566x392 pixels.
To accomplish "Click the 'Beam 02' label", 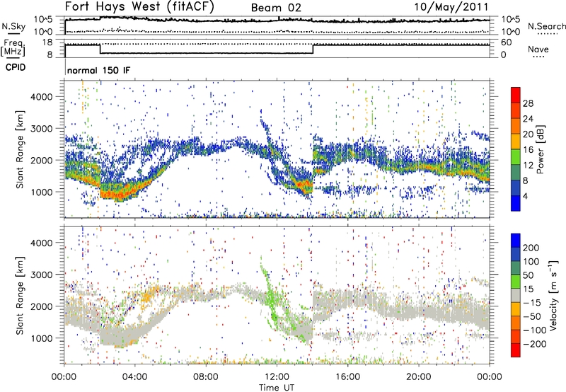I will tap(276, 8).
